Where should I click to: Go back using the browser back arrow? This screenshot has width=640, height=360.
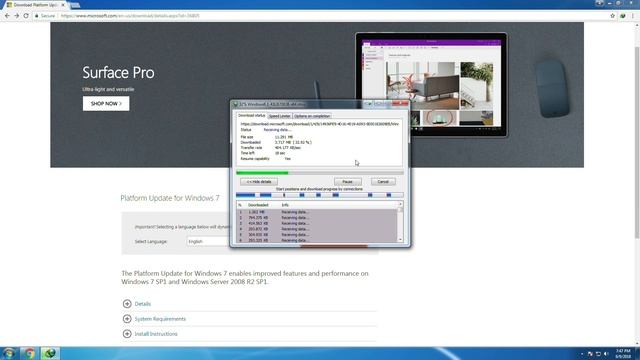click(7, 16)
